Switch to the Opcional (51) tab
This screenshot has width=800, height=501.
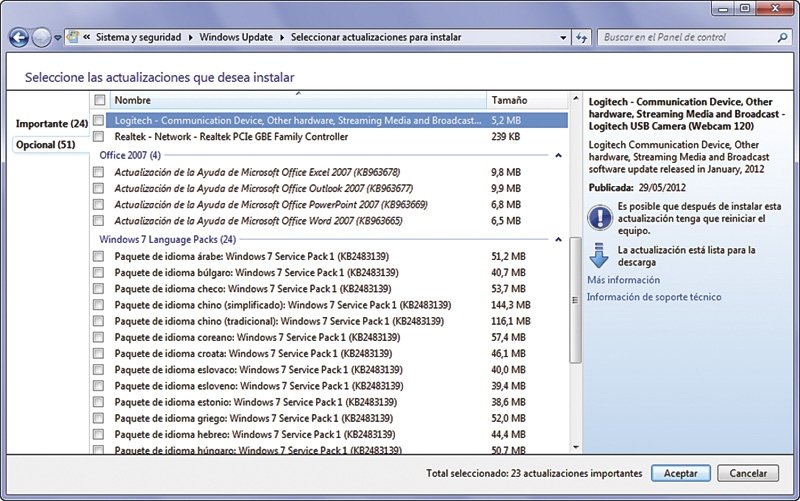pyautogui.click(x=46, y=144)
